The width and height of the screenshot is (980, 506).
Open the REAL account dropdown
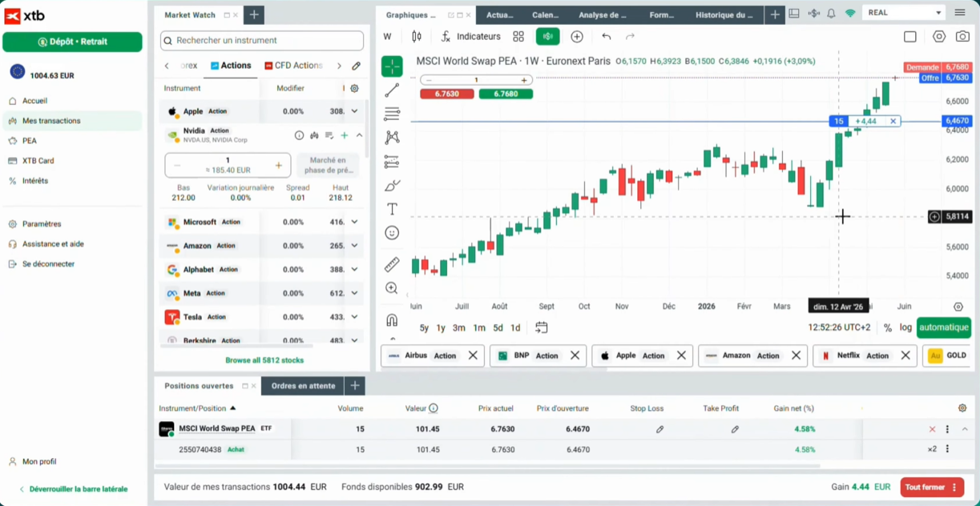904,13
